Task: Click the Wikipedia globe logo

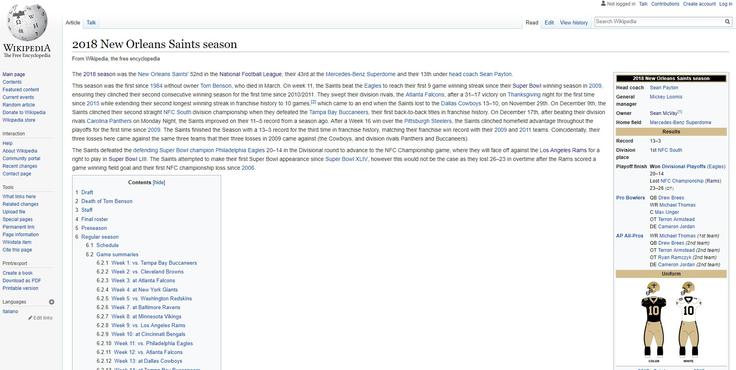Action: click(x=27, y=23)
